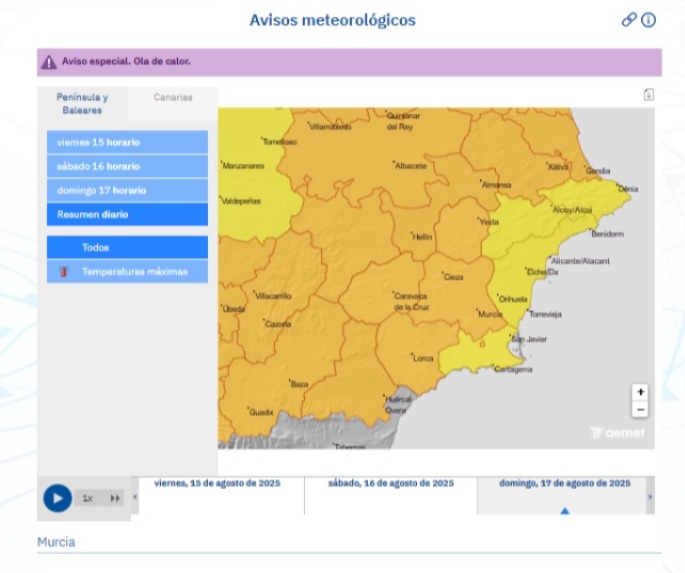
Task: Zoom in on the map
Action: tap(640, 392)
